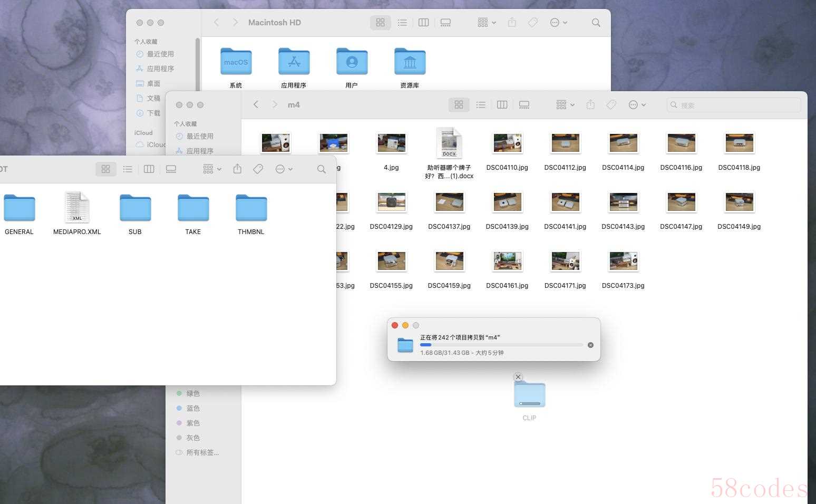The height and width of the screenshot is (504, 816).
Task: Click the 绿色 tag color dot
Action: pos(179,393)
